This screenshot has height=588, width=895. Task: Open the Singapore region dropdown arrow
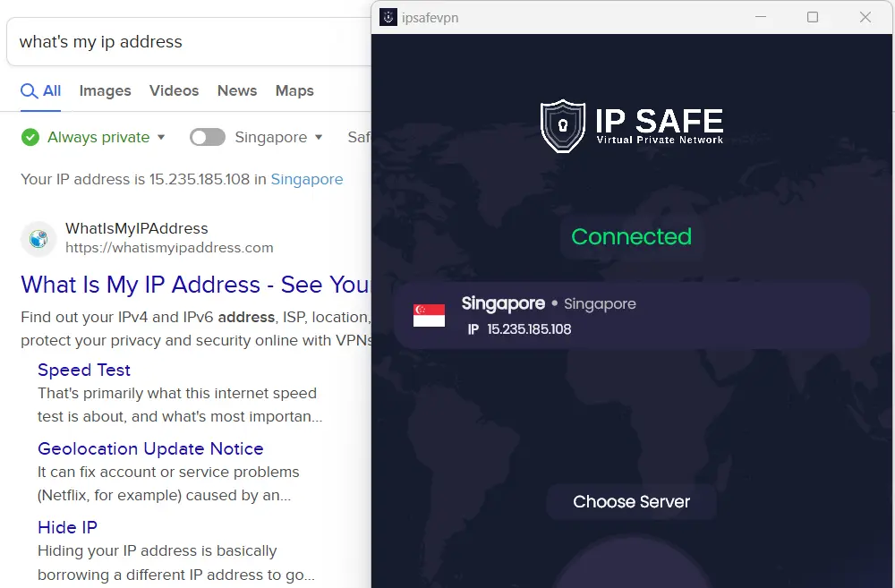[319, 137]
